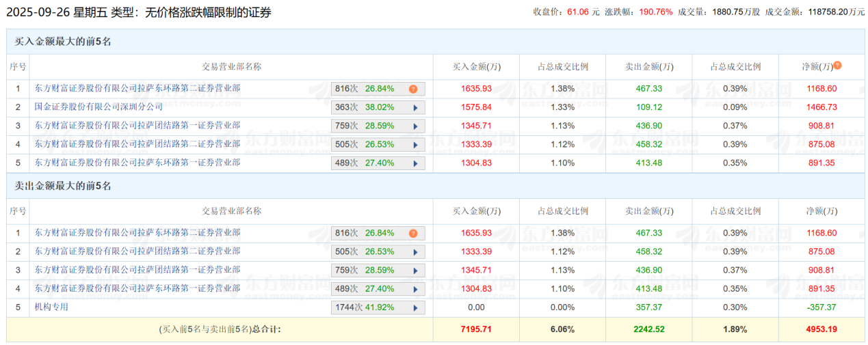Image resolution: width=868 pixels, height=345 pixels.
Task: Click the 卖出金额最大的前5名 section header
Action: (63, 186)
